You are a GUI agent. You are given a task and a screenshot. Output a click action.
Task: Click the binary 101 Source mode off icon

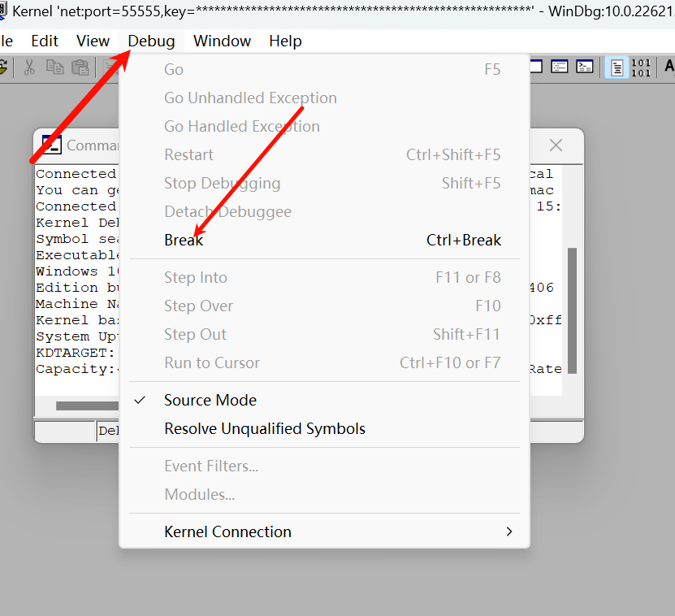coord(641,67)
